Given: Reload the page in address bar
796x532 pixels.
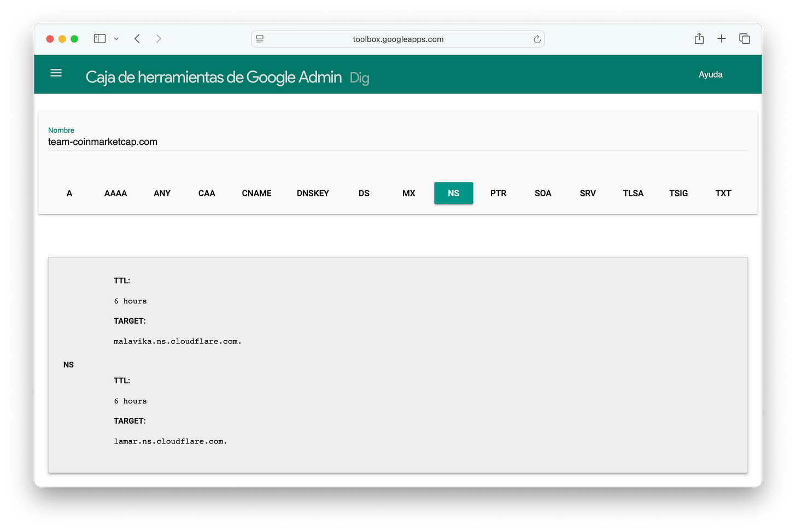Looking at the screenshot, I should click(537, 39).
